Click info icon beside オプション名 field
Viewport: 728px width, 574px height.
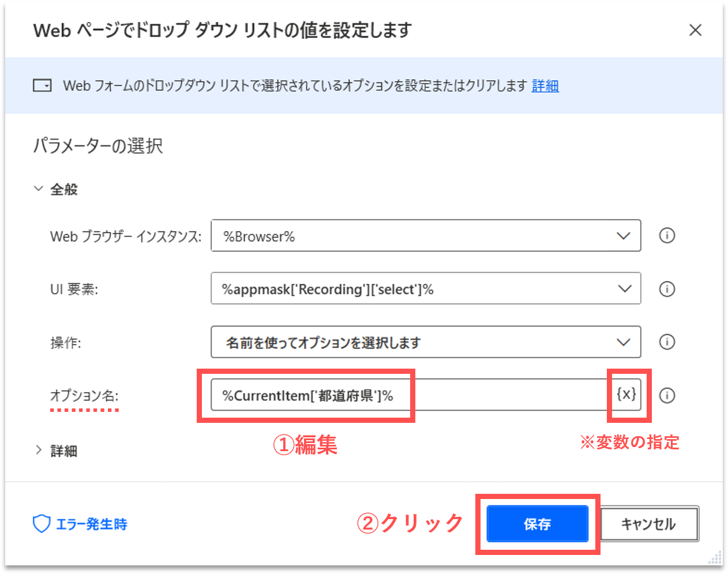click(x=667, y=395)
